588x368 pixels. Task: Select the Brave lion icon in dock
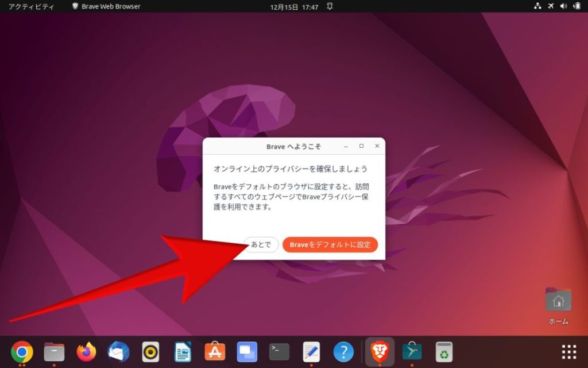click(x=380, y=352)
